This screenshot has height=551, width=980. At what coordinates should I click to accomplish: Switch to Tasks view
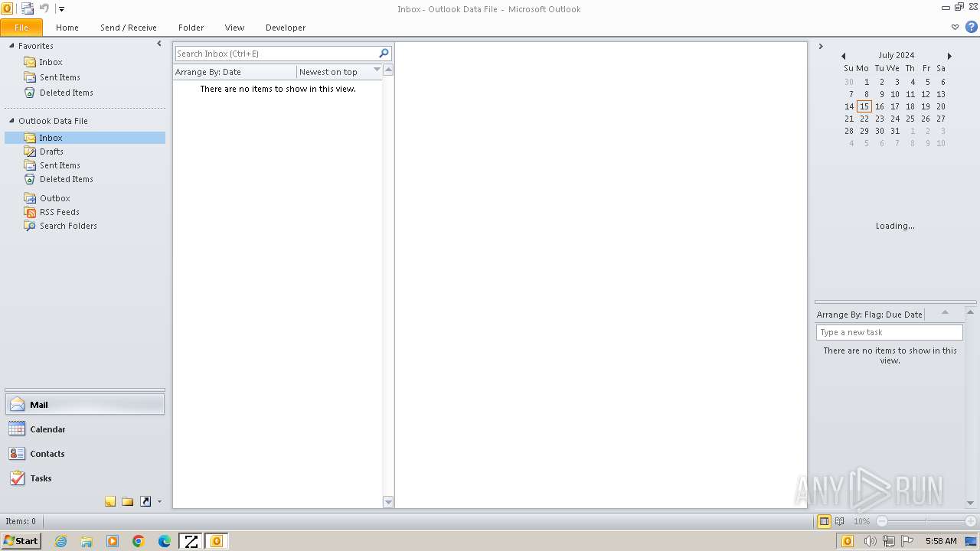pyautogui.click(x=85, y=478)
